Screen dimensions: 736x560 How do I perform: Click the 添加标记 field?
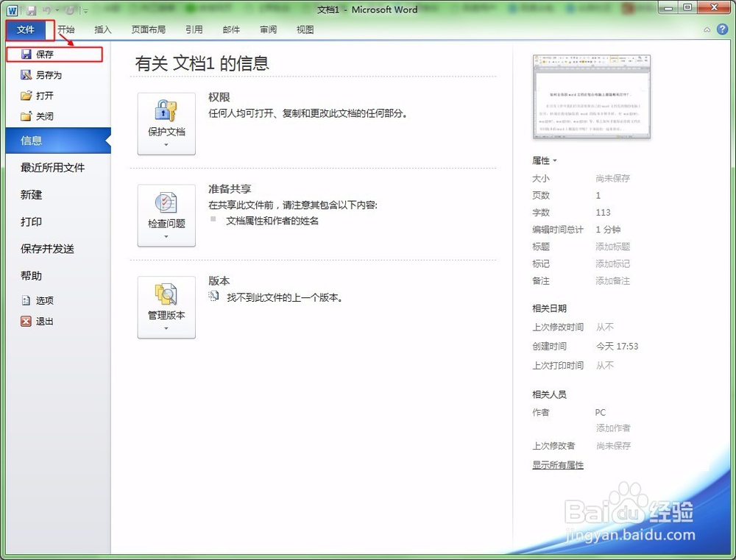pos(612,263)
